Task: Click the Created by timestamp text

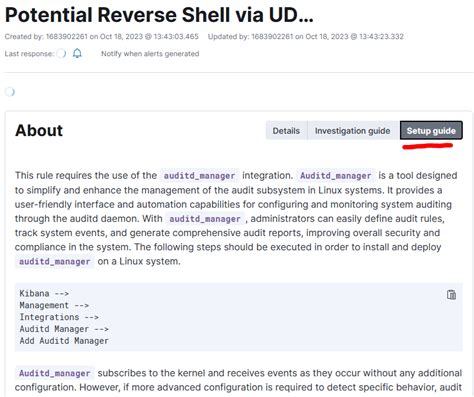Action: (x=102, y=36)
